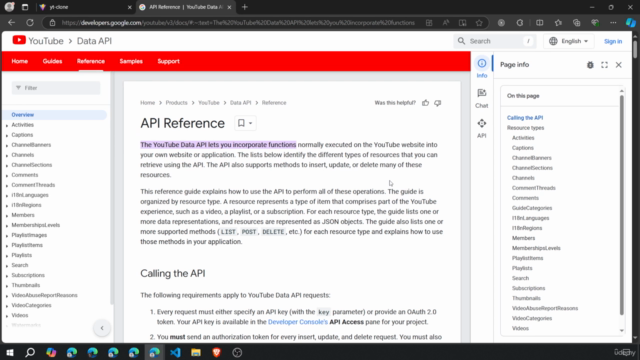Go to the Samples nav tab
Image resolution: width=640 pixels, height=360 pixels.
(131, 61)
